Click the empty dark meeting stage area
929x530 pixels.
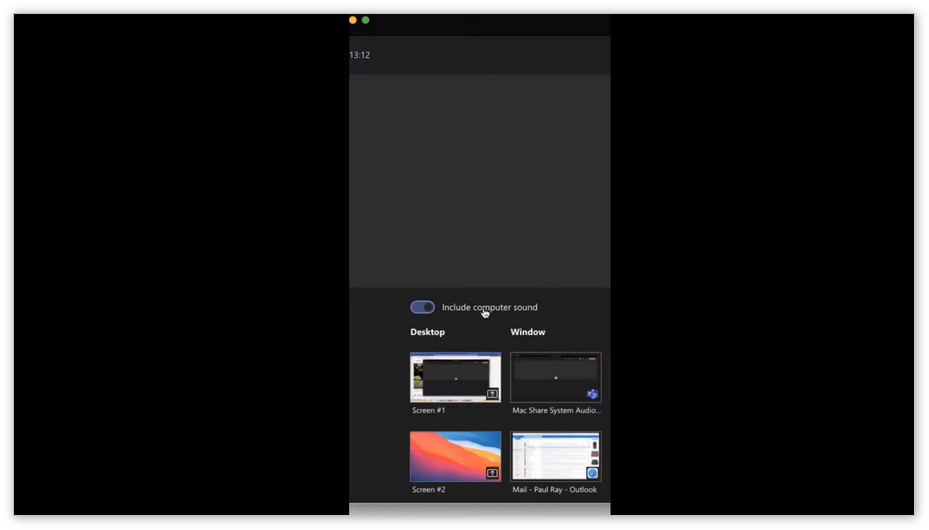coord(480,180)
